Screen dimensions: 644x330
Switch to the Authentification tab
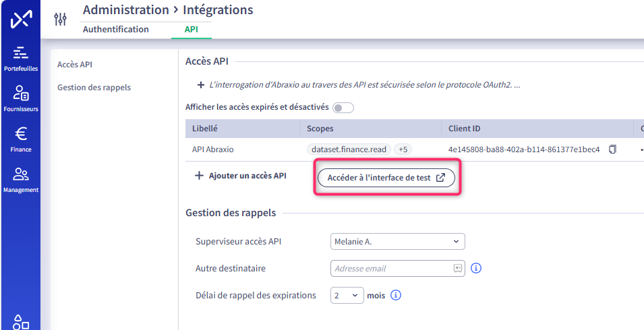pyautogui.click(x=116, y=30)
